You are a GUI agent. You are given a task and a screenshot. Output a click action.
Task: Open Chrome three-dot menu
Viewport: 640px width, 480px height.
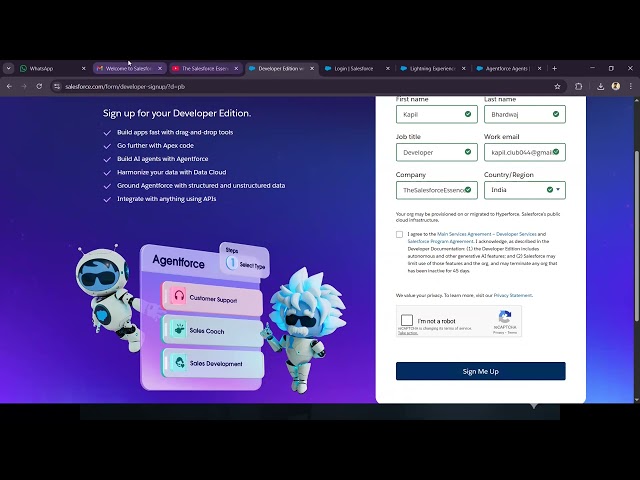(x=631, y=87)
